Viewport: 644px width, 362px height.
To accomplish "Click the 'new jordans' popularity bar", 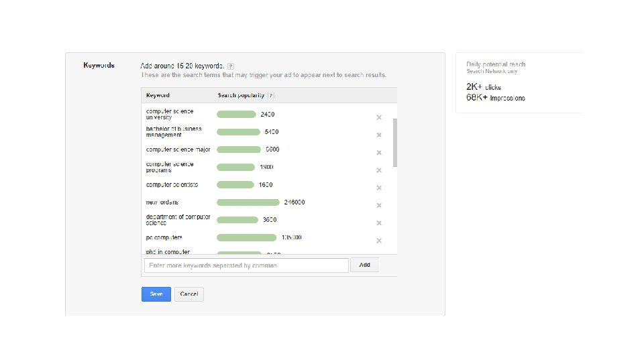I will (x=248, y=202).
